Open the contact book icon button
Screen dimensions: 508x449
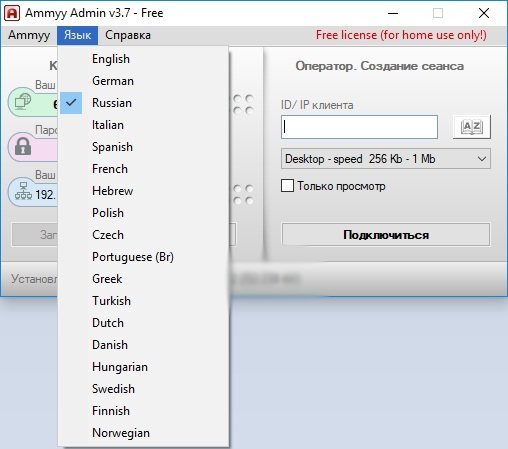472,127
